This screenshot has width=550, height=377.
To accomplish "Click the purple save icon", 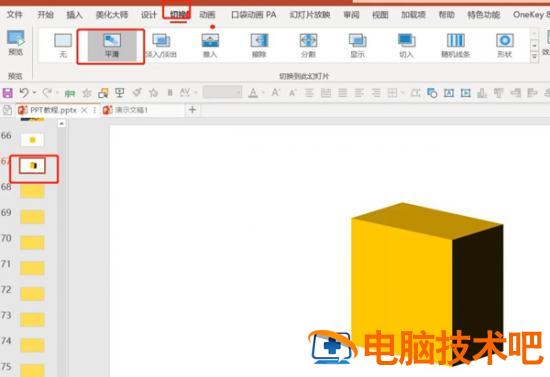I will [x=8, y=93].
